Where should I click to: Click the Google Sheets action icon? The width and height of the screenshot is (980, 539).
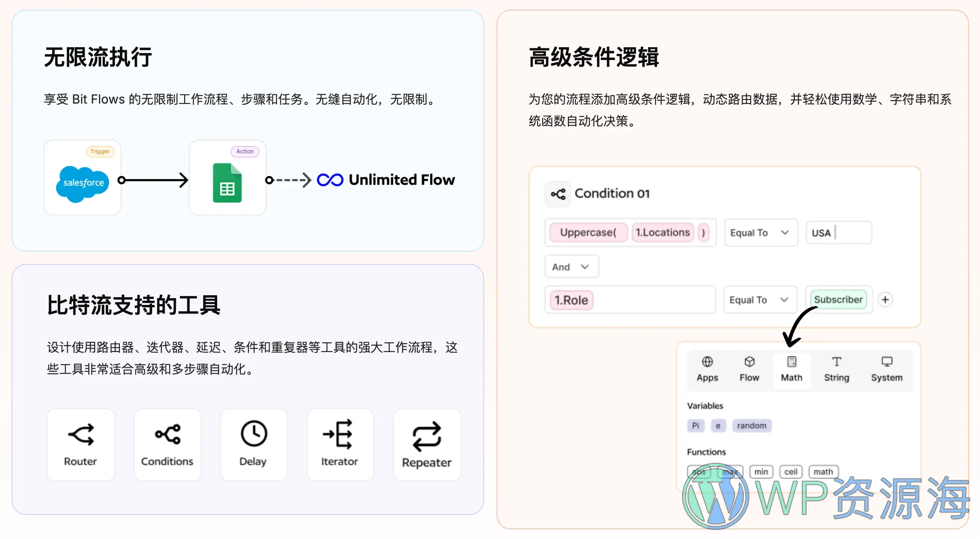click(x=227, y=183)
